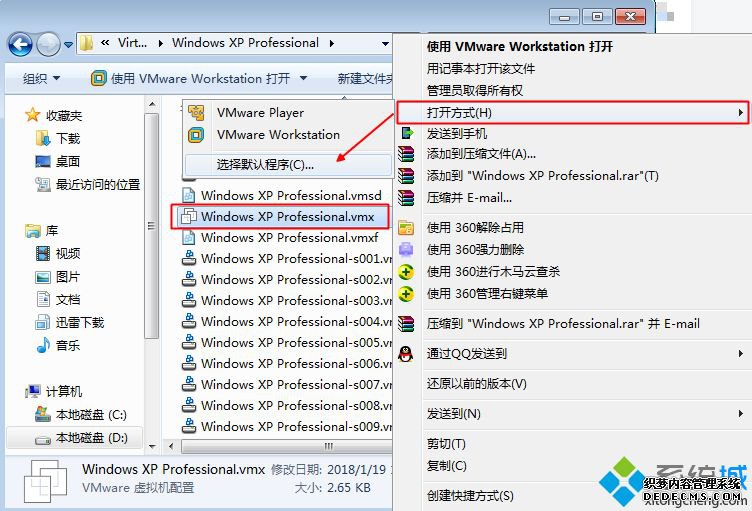Open 迅雷下载 library in sidebar
The width and height of the screenshot is (752, 511).
pos(70,322)
